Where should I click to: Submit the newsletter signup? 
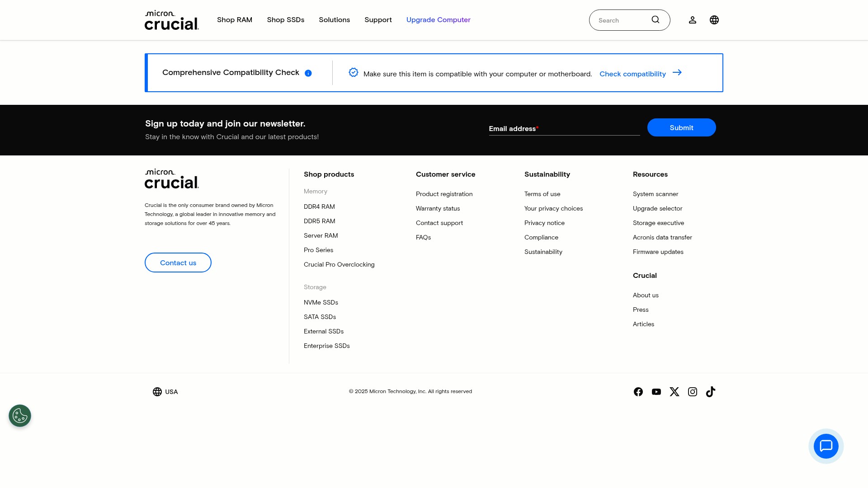point(682,127)
